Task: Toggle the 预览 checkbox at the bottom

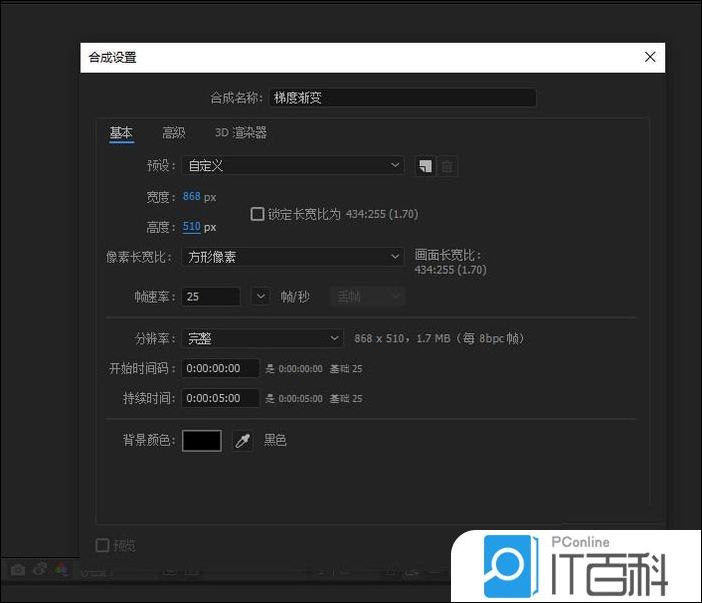Action: [x=103, y=545]
